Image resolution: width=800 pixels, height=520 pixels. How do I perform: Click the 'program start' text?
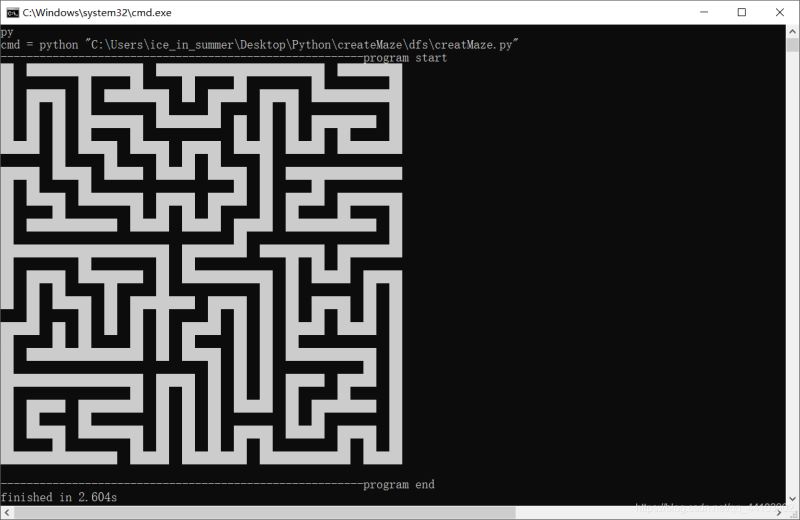tap(405, 58)
